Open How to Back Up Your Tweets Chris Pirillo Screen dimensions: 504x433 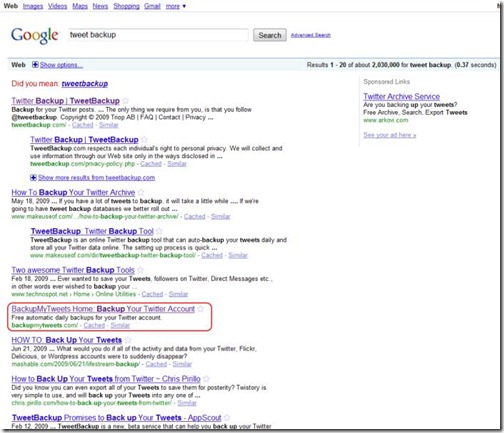(x=106, y=379)
